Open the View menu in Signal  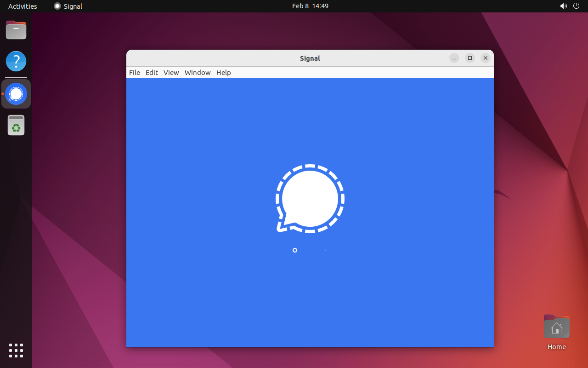(171, 73)
